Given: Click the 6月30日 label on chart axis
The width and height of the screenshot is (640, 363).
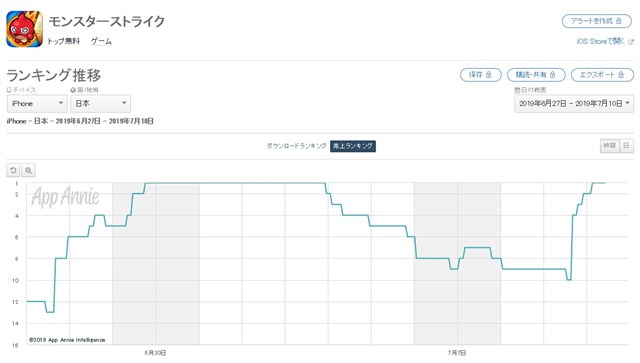Looking at the screenshot, I should pyautogui.click(x=156, y=353).
